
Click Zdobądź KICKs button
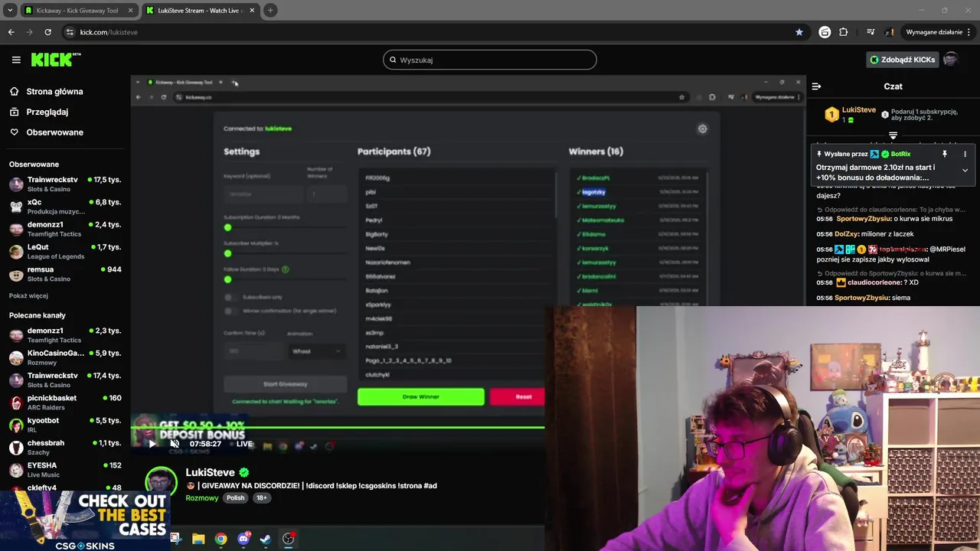point(901,60)
